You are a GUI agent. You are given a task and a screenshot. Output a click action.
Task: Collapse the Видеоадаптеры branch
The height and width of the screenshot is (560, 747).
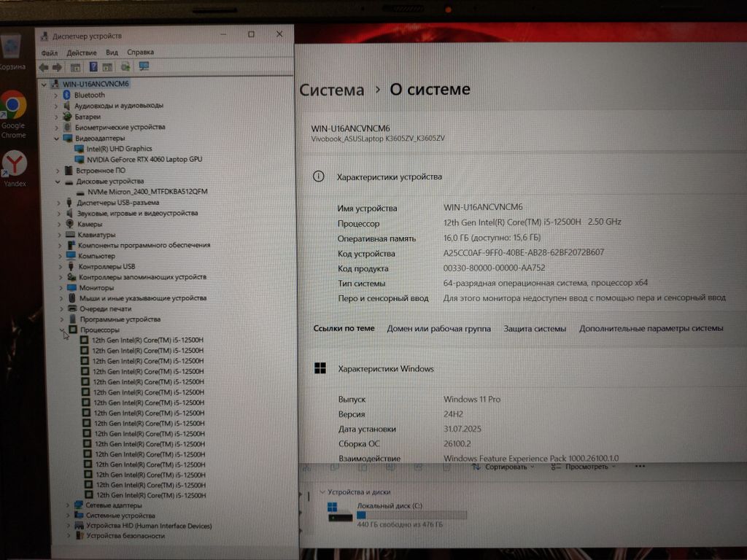click(x=56, y=138)
